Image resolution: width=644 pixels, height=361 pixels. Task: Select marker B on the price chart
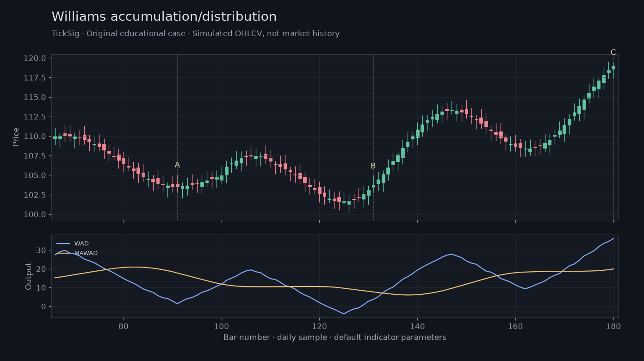point(373,166)
